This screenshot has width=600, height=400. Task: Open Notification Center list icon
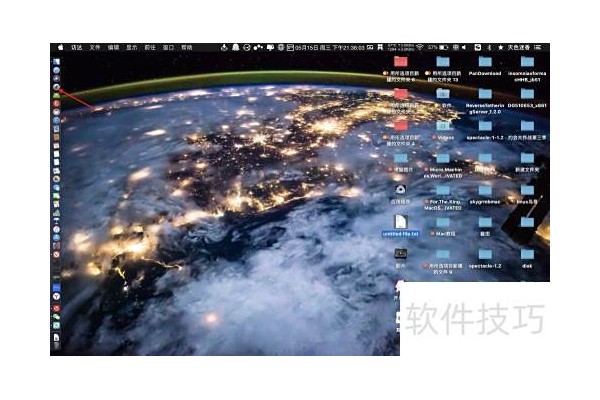(538, 47)
